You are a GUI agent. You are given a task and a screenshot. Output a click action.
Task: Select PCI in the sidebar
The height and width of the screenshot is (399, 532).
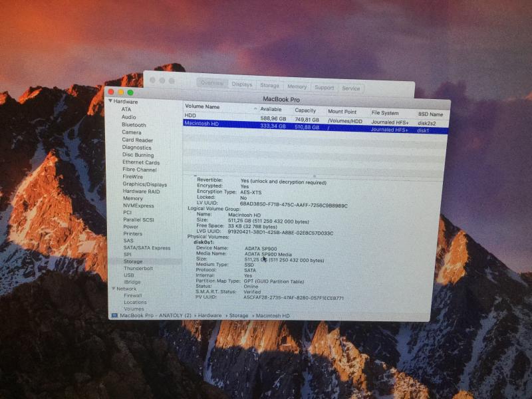[x=127, y=213]
